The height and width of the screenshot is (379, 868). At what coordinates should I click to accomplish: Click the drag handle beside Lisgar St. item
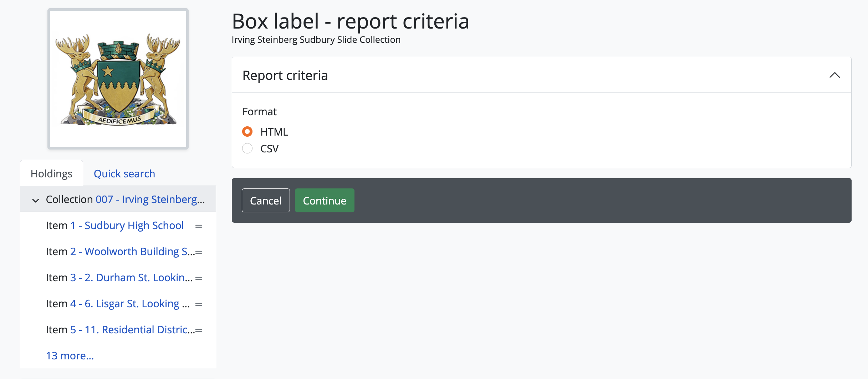coord(199,304)
